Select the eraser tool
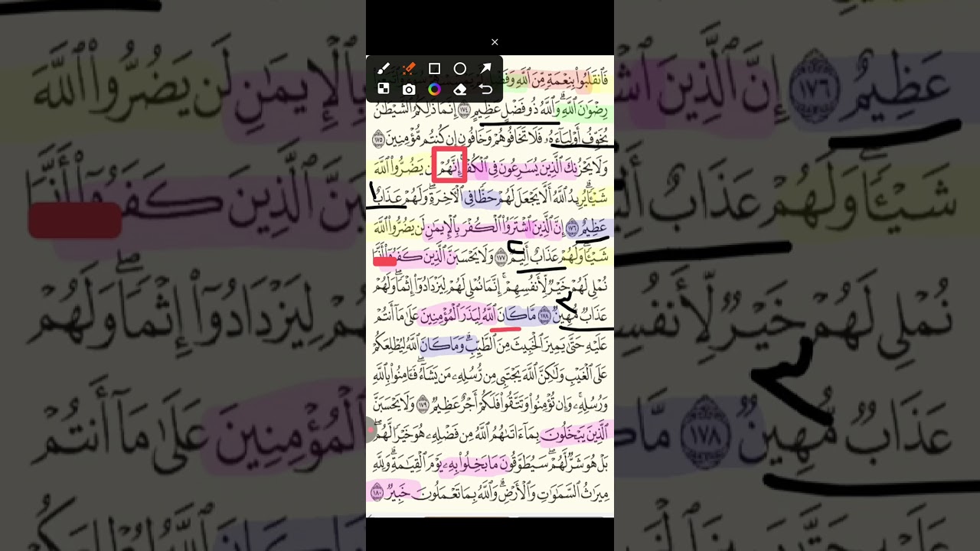Screen dimensions: 980x551 pyautogui.click(x=460, y=90)
